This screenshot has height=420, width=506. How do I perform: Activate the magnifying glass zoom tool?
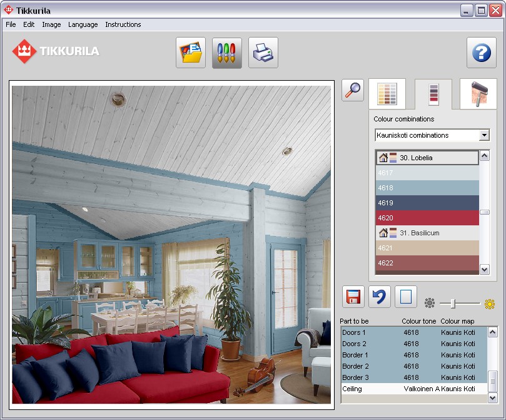coord(353,90)
